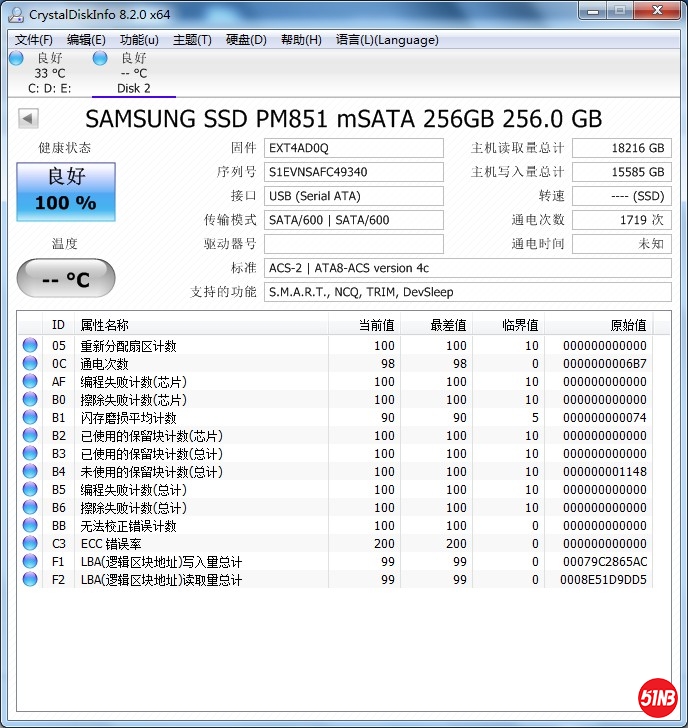Click blue status icon for ECC 错误率 row
This screenshot has width=688, height=728.
pos(30,544)
